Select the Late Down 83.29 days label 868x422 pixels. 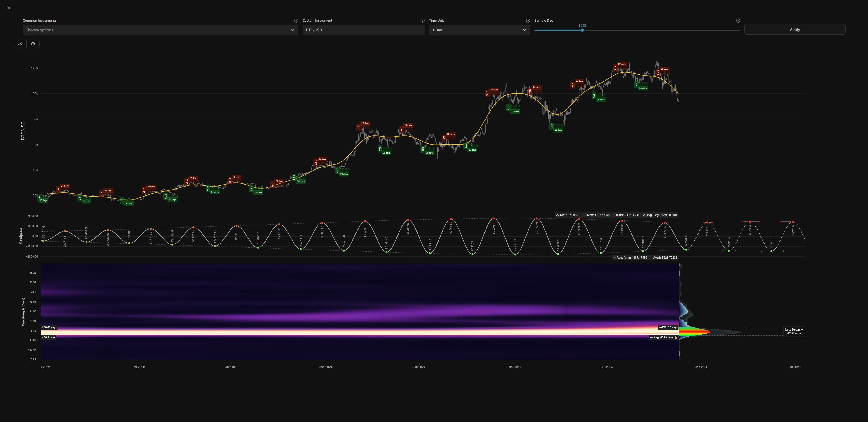794,331
